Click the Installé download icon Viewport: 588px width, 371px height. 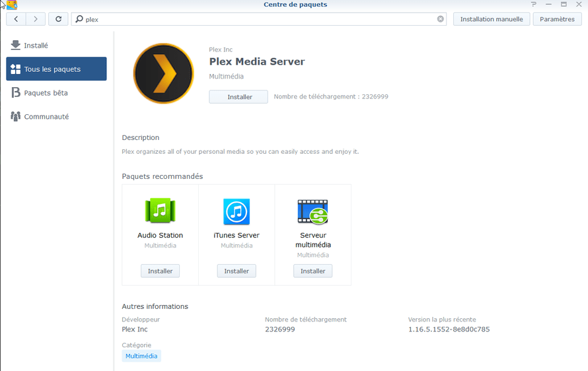pyautogui.click(x=15, y=45)
